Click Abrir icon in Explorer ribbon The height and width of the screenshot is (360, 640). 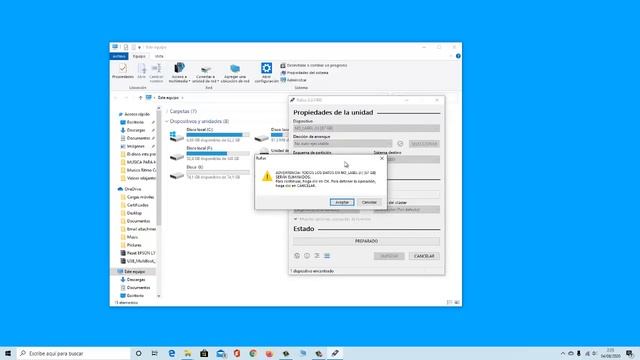[141, 71]
